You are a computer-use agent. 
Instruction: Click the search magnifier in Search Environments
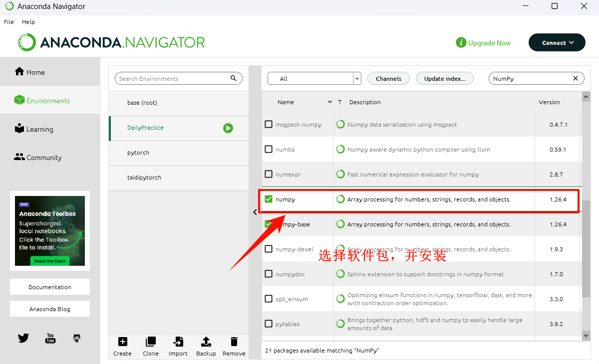point(234,78)
